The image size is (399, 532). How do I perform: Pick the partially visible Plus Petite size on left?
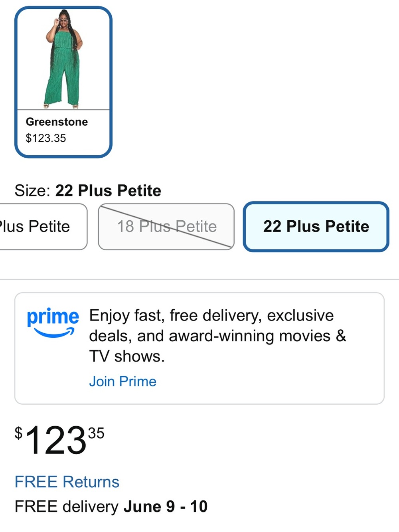coord(43,227)
